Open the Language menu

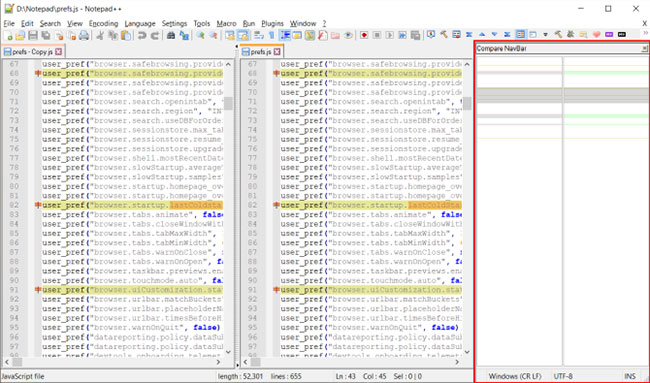pos(140,24)
